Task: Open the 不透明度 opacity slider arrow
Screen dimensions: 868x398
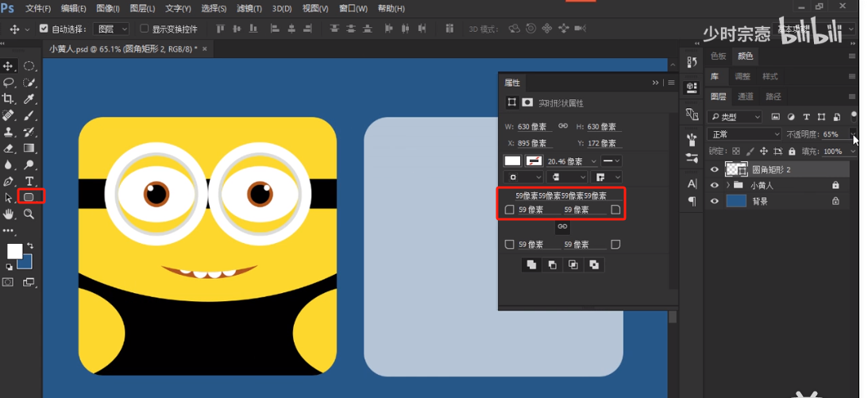Action: coord(852,134)
